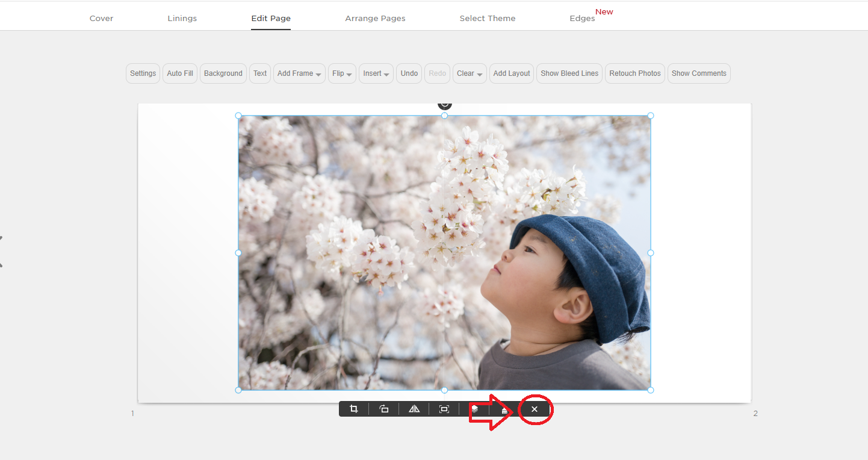Click page number 1 label

pyautogui.click(x=133, y=414)
